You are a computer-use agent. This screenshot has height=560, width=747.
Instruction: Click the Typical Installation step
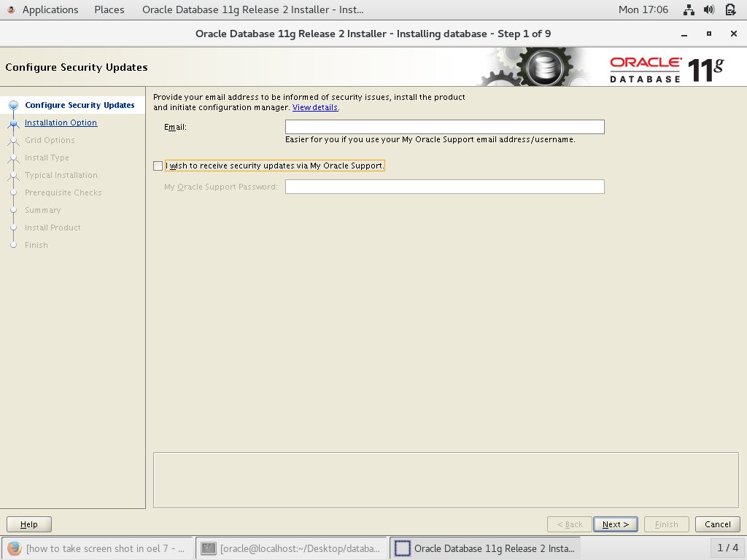coord(61,175)
